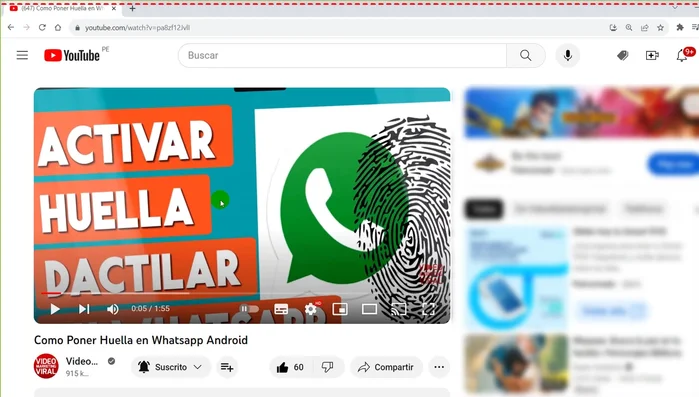The width and height of the screenshot is (699, 397).
Task: Open the notifications bell in the header
Action: pos(682,55)
